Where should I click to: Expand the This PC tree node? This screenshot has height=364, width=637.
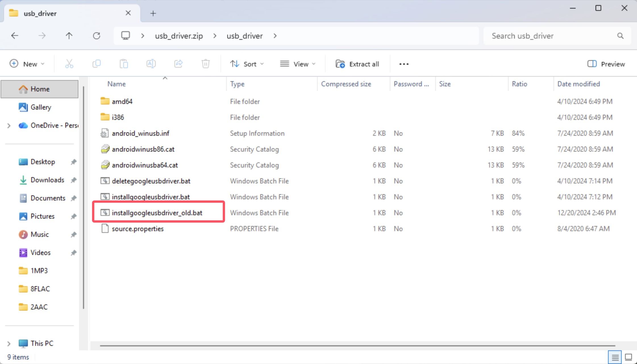9,344
